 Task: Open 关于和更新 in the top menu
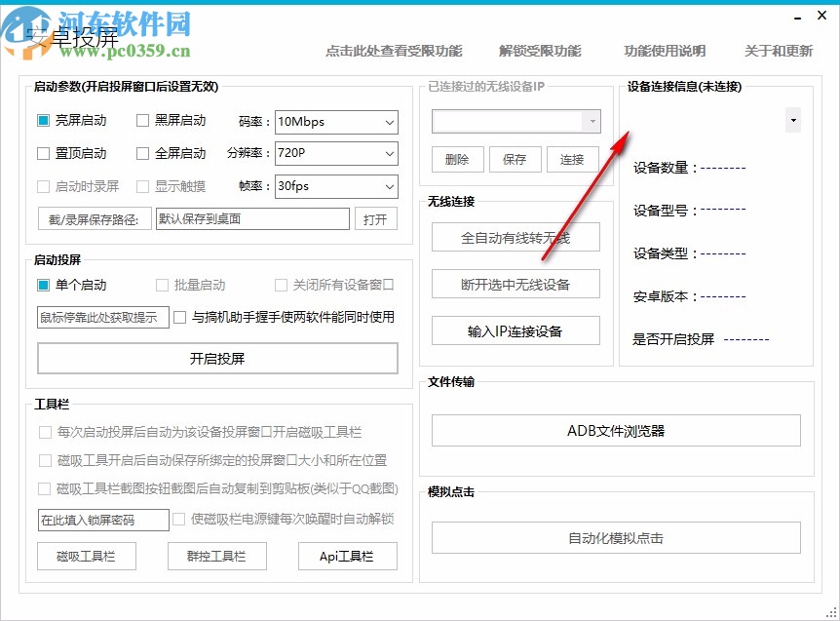click(x=778, y=51)
